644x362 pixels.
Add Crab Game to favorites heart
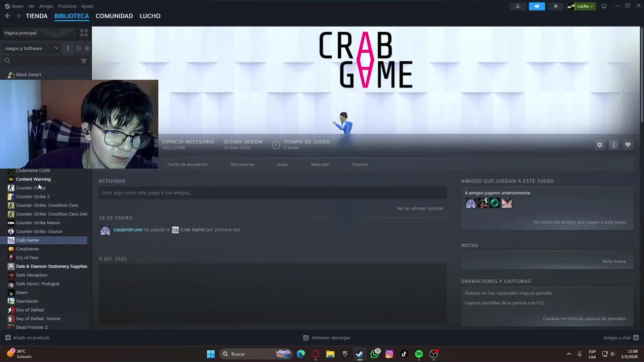point(627,145)
